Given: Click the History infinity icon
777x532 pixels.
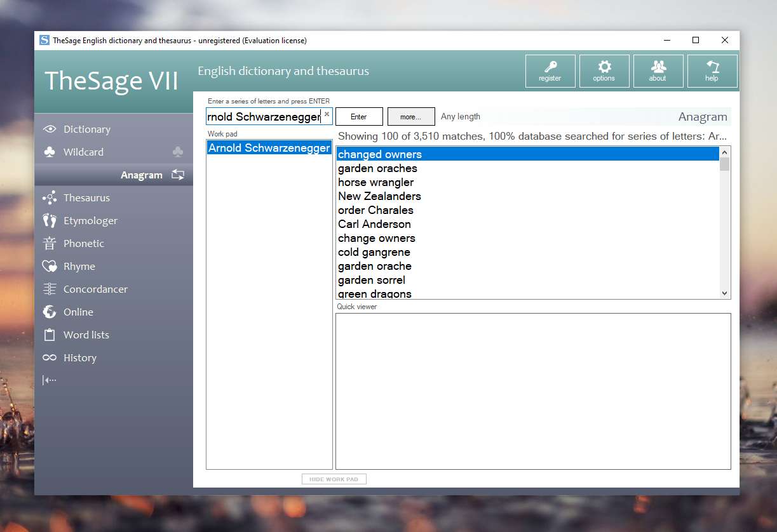Looking at the screenshot, I should coord(50,358).
